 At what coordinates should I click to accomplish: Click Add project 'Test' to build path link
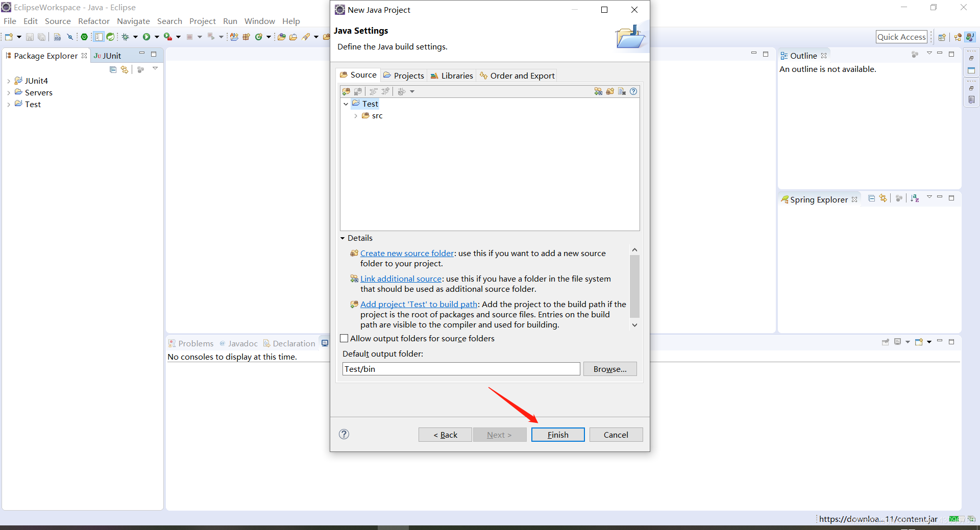419,304
